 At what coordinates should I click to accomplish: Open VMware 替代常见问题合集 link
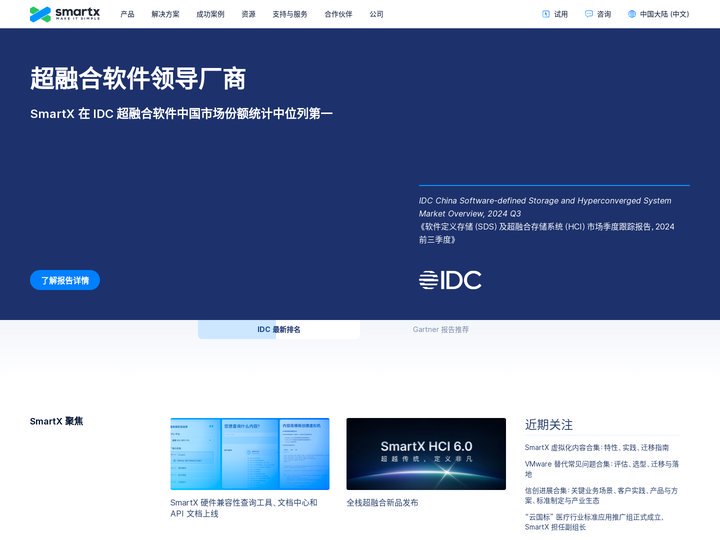[x=602, y=469]
